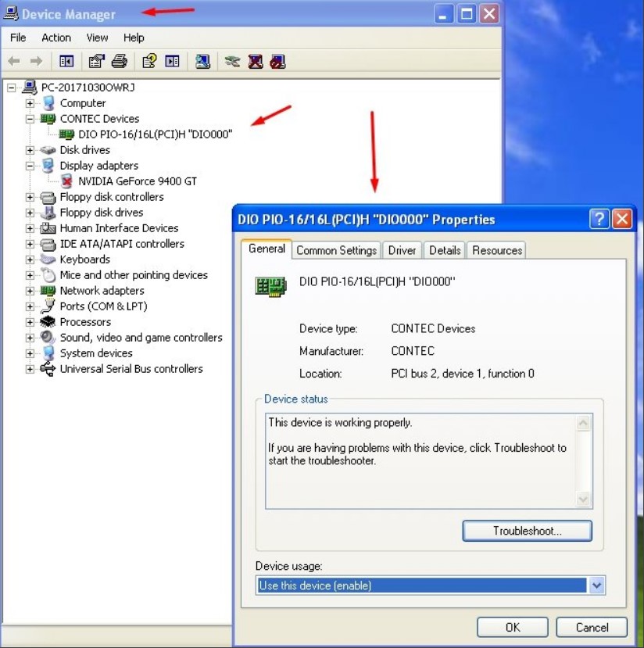Expand the Ports (COM & LPT) node
Viewport: 644px width, 648px height.
pyautogui.click(x=30, y=306)
